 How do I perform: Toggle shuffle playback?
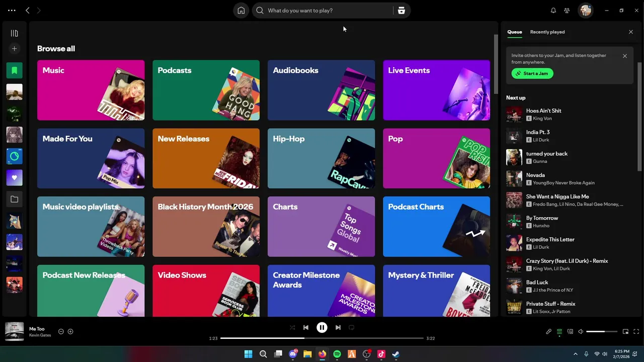pyautogui.click(x=292, y=327)
